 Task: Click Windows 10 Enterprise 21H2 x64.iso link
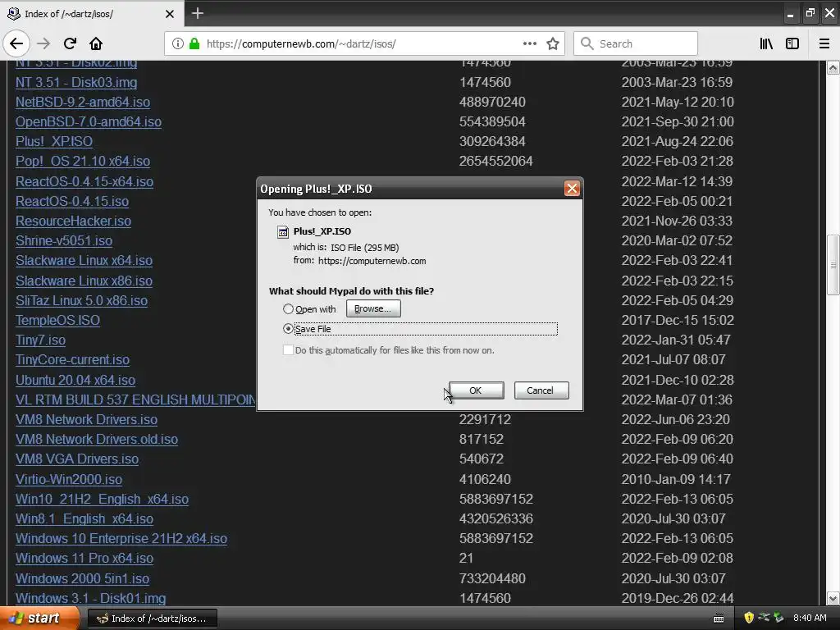[121, 538]
